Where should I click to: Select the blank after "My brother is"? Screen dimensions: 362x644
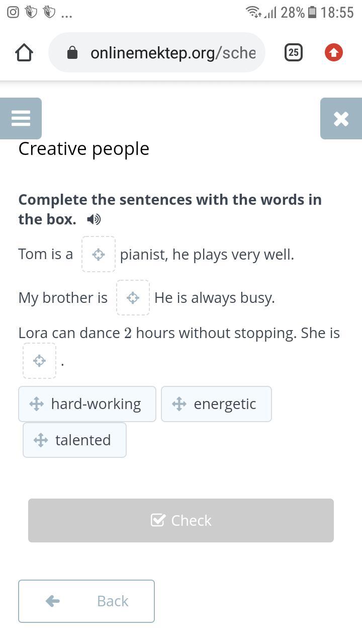pos(133,298)
